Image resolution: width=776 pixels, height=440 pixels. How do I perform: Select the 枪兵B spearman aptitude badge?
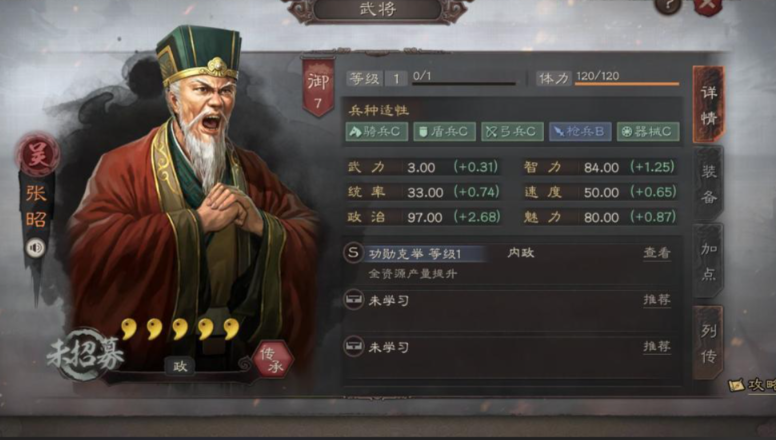coord(580,132)
